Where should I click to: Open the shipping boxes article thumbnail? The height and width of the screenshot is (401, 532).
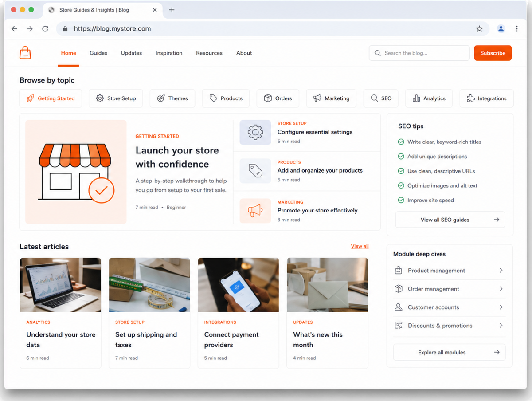click(x=149, y=285)
